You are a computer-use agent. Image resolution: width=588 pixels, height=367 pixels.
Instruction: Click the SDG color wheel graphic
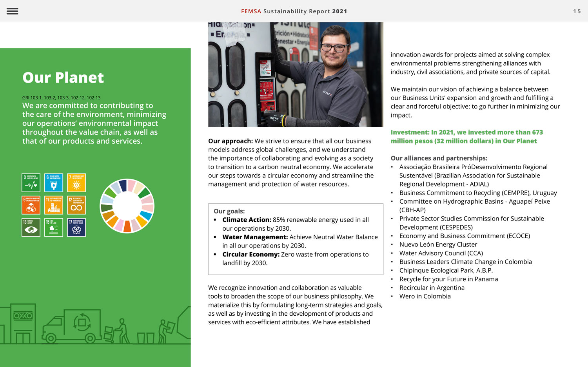pyautogui.click(x=127, y=206)
